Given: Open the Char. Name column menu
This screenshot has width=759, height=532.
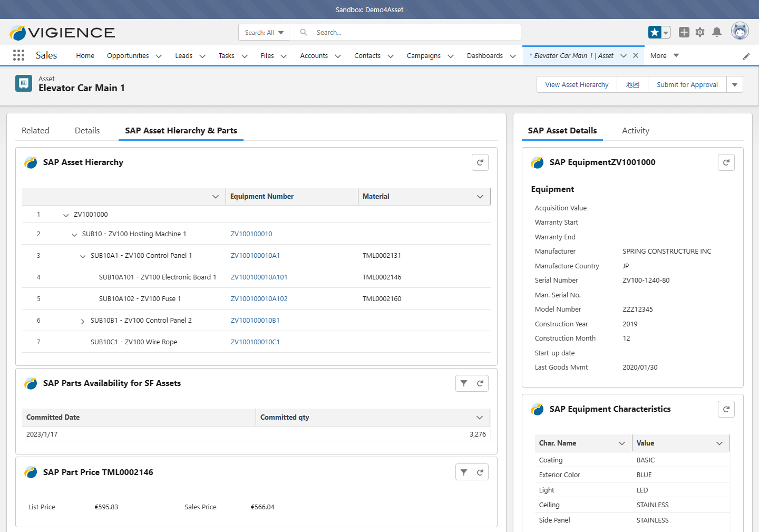Looking at the screenshot, I should (622, 443).
